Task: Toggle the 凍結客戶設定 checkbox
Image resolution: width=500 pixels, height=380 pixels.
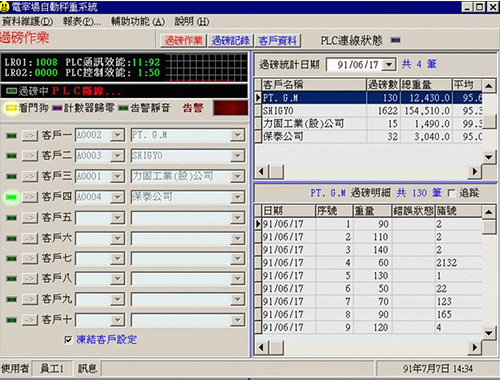Action: click(x=68, y=340)
